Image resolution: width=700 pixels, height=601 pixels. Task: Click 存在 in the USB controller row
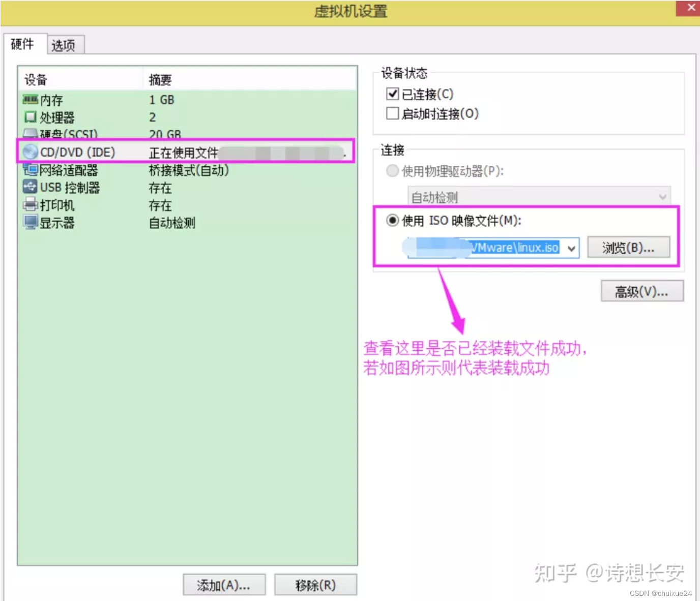pyautogui.click(x=160, y=188)
